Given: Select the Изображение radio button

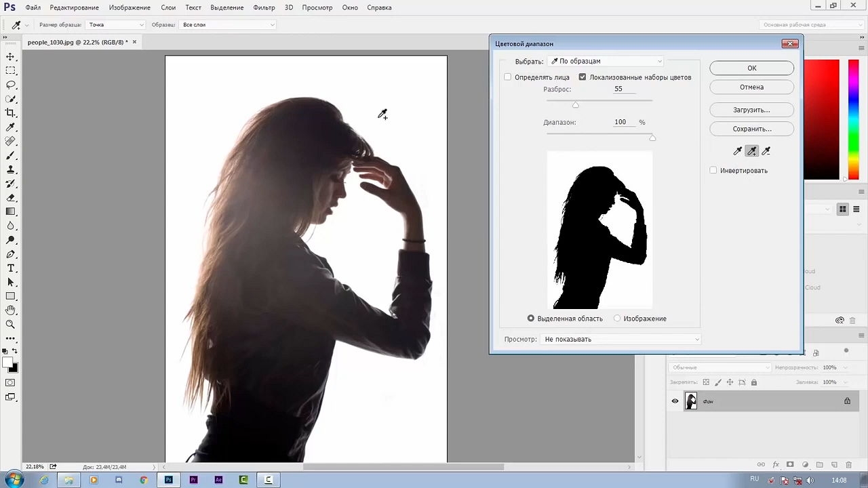Looking at the screenshot, I should (x=617, y=319).
